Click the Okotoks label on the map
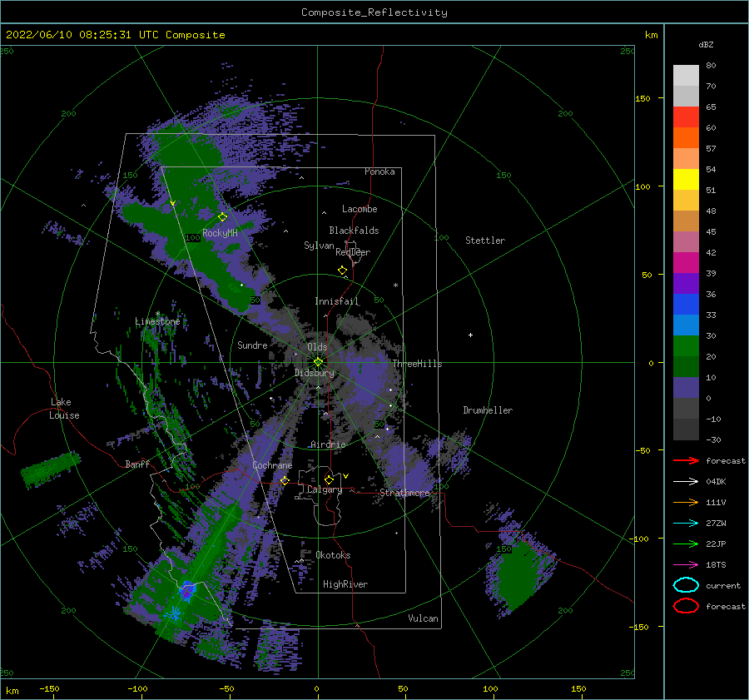 [333, 555]
